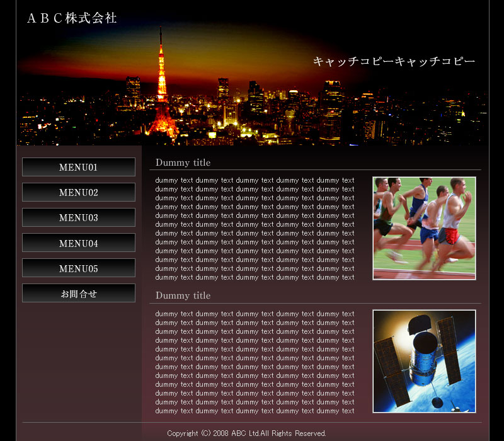Open the space telescope image thumbnail

click(x=424, y=361)
